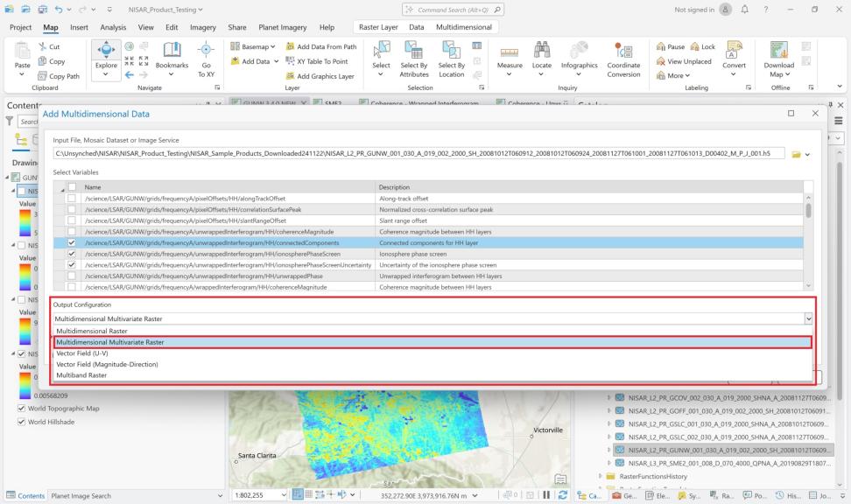This screenshot has width=851, height=504.
Task: Uncheck the connectedComponents variable checkbox
Action: (72, 242)
